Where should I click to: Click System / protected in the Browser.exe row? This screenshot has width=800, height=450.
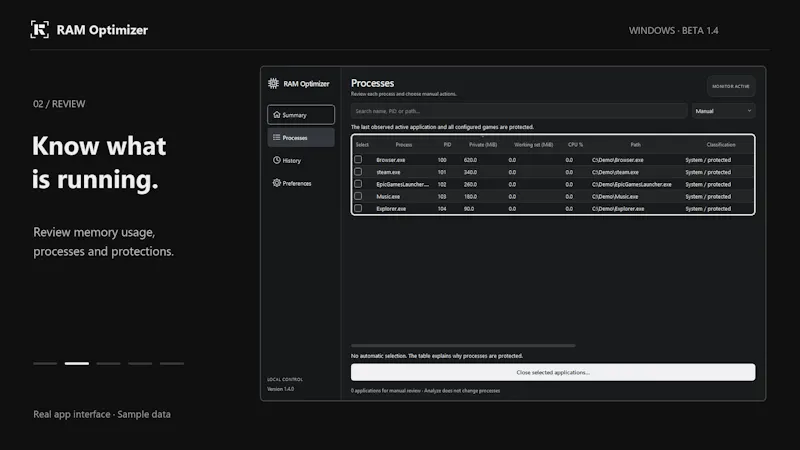(708, 160)
